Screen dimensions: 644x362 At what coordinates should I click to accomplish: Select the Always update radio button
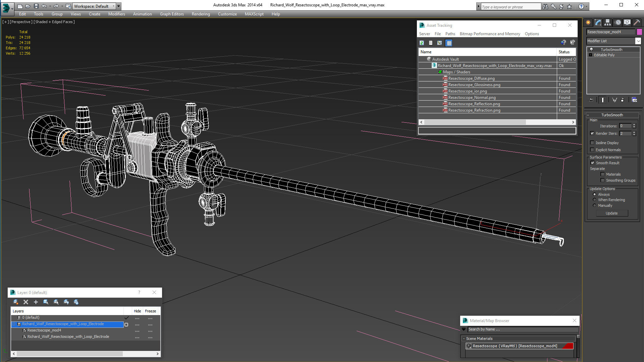[x=595, y=194]
